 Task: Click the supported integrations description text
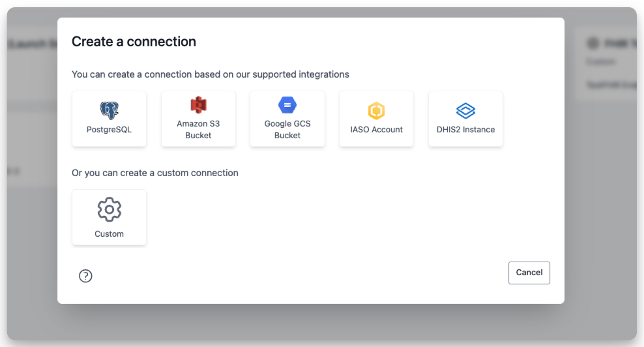click(210, 74)
